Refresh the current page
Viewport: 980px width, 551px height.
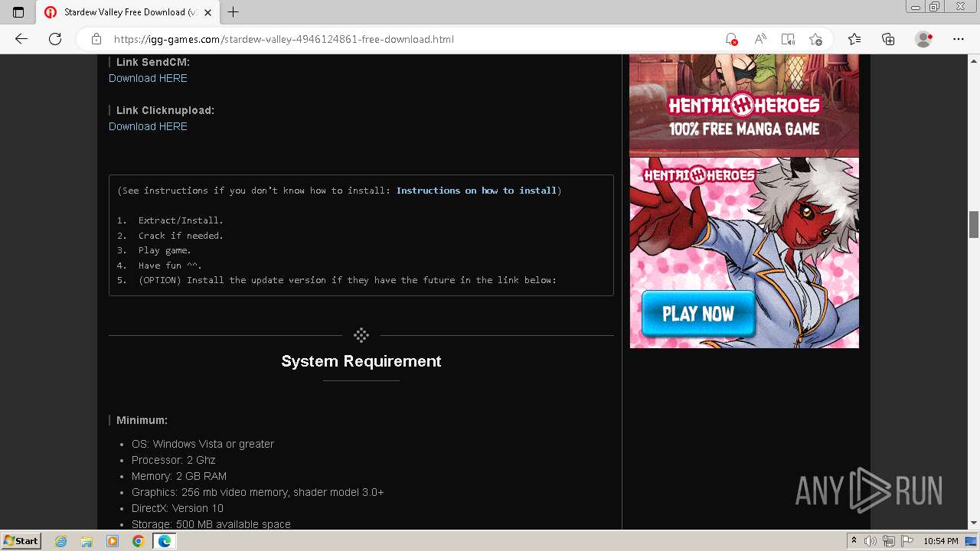coord(55,39)
